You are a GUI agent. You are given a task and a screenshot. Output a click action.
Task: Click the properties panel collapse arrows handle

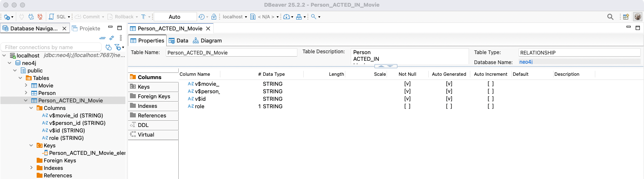pos(386,66)
